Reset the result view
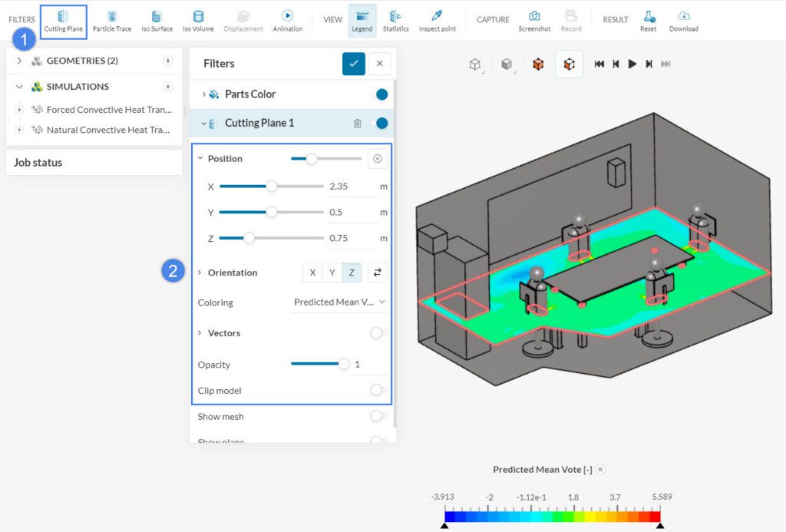The height and width of the screenshot is (532, 786). 648,19
